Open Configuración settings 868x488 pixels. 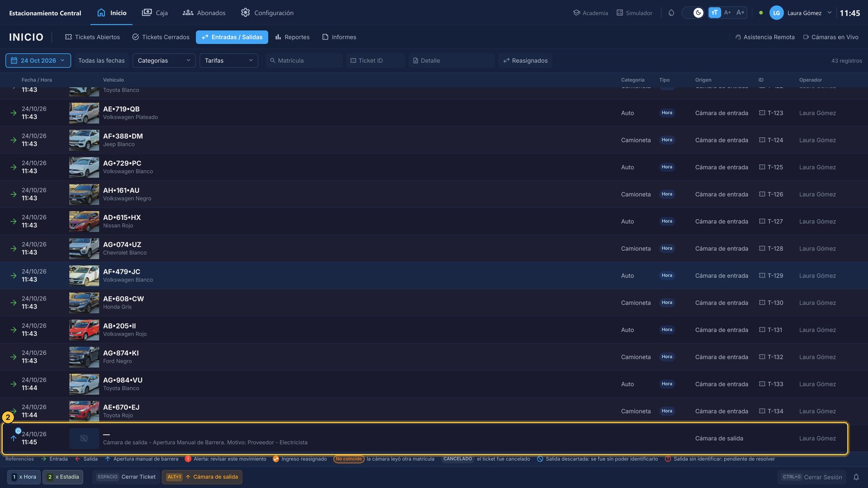click(x=267, y=12)
